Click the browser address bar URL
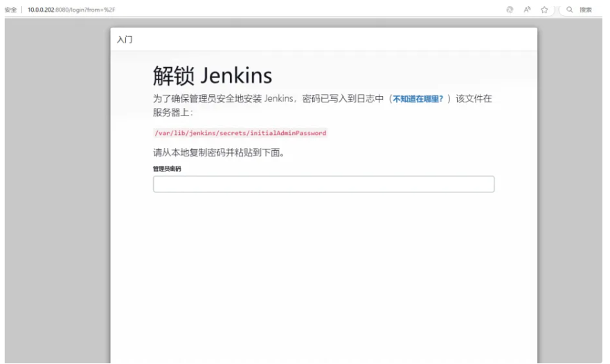Screen dimensions: 610x364 coord(71,10)
